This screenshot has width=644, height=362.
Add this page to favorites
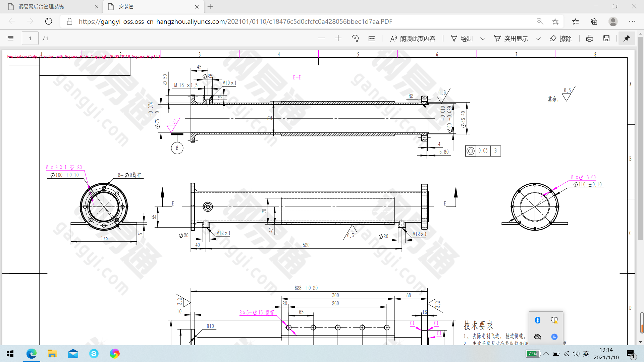pyautogui.click(x=555, y=21)
